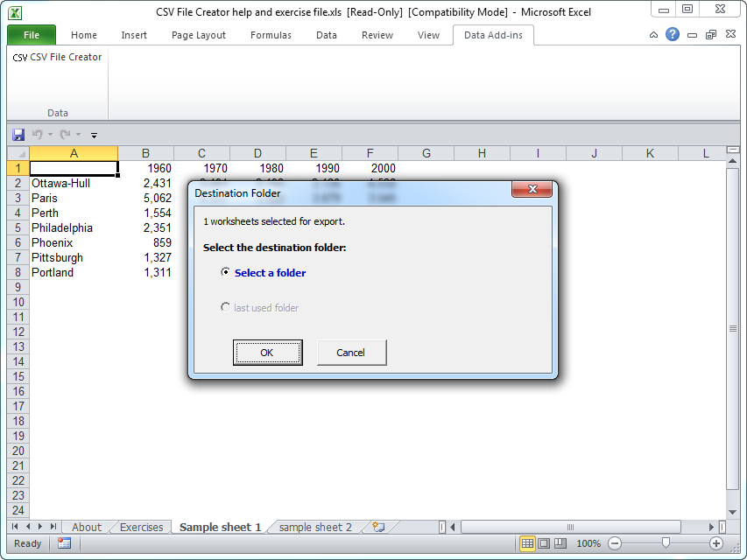
Task: Open the About sheet tab
Action: tap(87, 527)
